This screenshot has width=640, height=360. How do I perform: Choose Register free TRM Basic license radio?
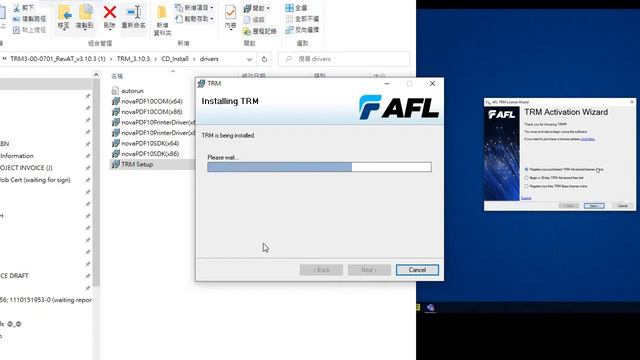(x=527, y=186)
